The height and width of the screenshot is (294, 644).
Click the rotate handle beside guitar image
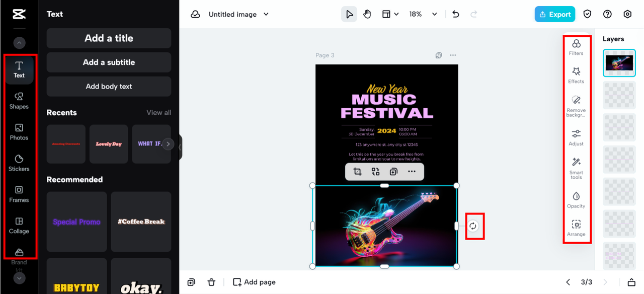click(x=473, y=226)
